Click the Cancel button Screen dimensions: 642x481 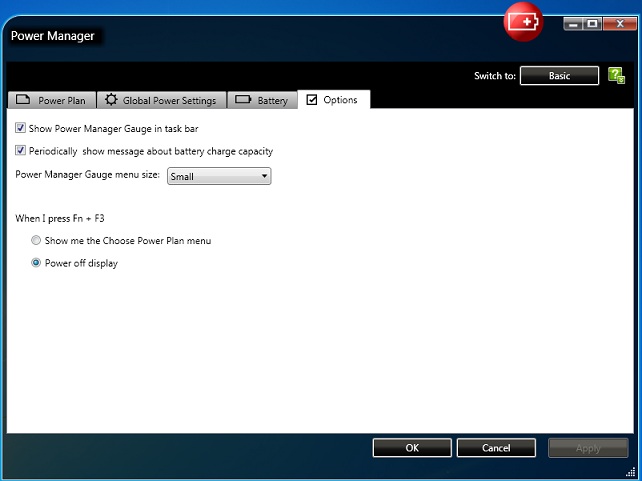[496, 448]
